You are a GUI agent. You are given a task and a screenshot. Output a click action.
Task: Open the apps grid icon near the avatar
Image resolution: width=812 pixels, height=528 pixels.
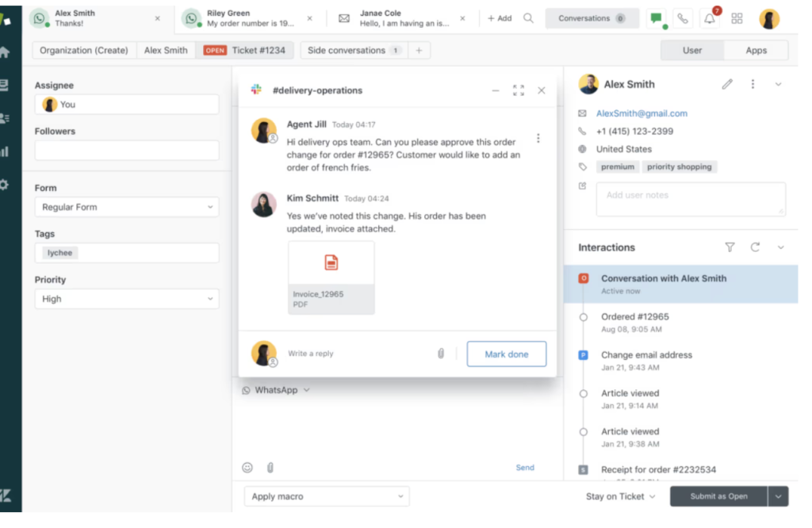[x=737, y=17]
